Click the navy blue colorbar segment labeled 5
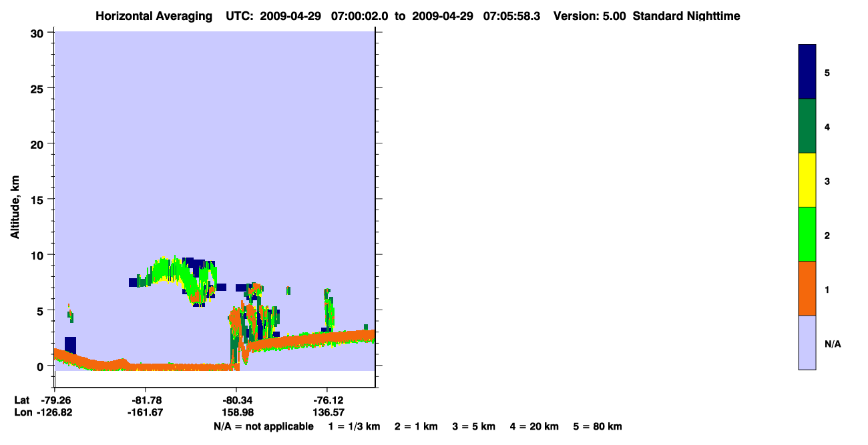The height and width of the screenshot is (445, 868). pos(807,72)
